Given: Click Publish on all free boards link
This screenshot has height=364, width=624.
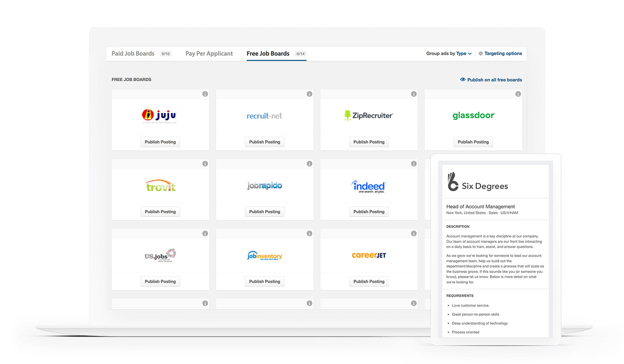Looking at the screenshot, I should [494, 80].
